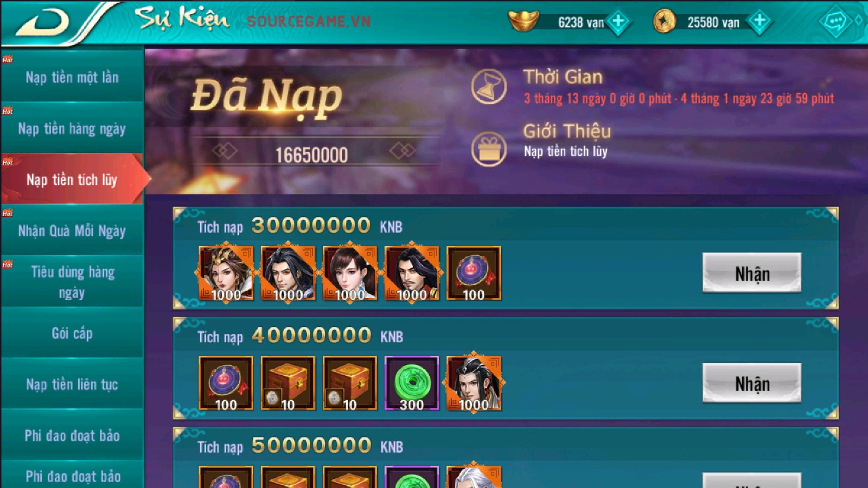The width and height of the screenshot is (868, 488).
Task: Select first female hero portrait reward
Action: [226, 273]
